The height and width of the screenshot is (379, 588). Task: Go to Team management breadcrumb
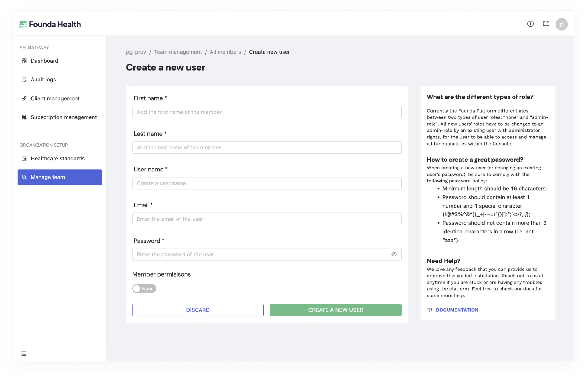coord(178,52)
